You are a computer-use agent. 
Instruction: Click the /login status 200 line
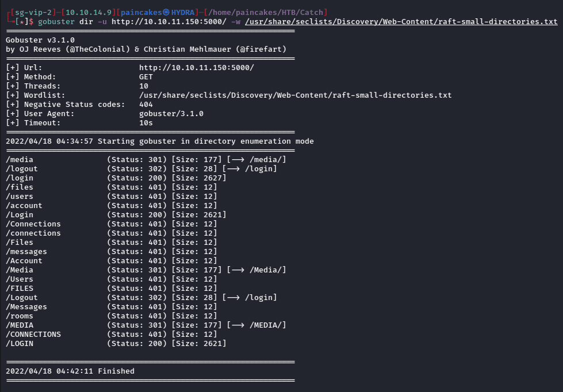pyautogui.click(x=116, y=178)
